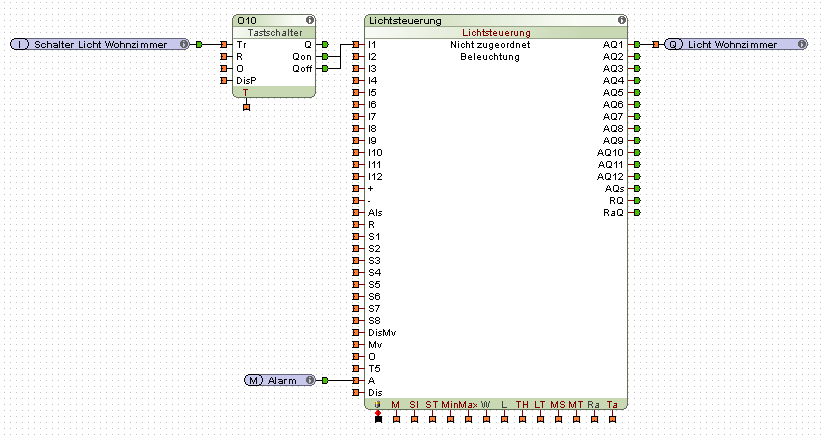Screen dimensions: 824x440
Task: Click the ST parameter pin below Lichtsteuerung
Action: click(x=432, y=419)
